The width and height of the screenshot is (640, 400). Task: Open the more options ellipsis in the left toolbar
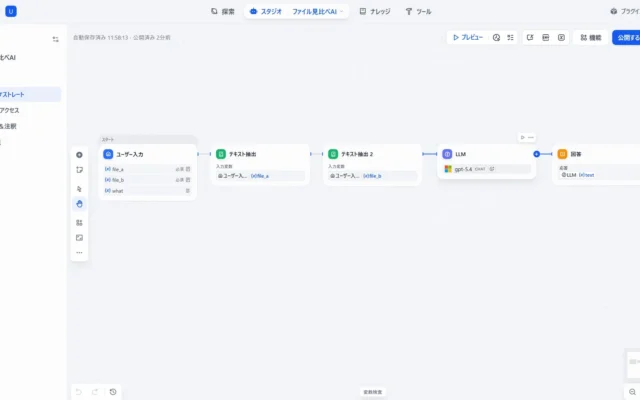pyautogui.click(x=79, y=253)
